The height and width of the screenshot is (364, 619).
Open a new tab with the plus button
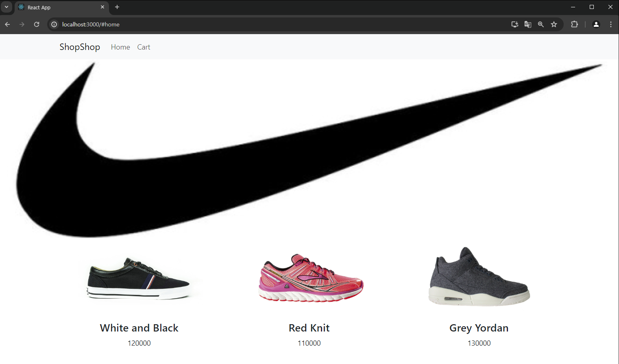[117, 7]
